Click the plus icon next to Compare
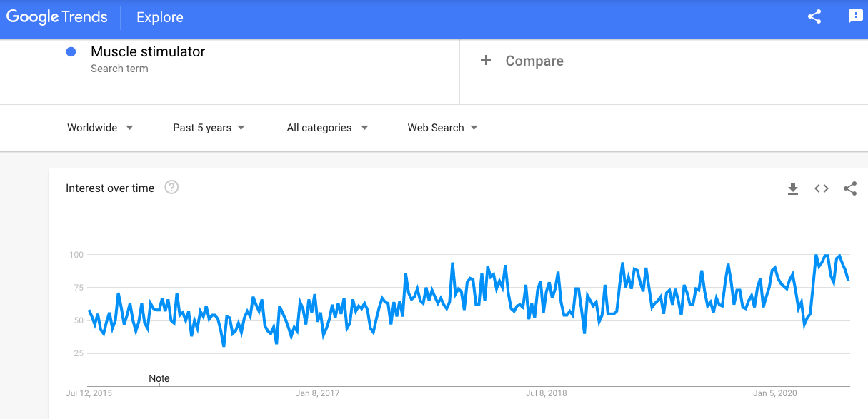The width and height of the screenshot is (868, 419). pos(486,61)
